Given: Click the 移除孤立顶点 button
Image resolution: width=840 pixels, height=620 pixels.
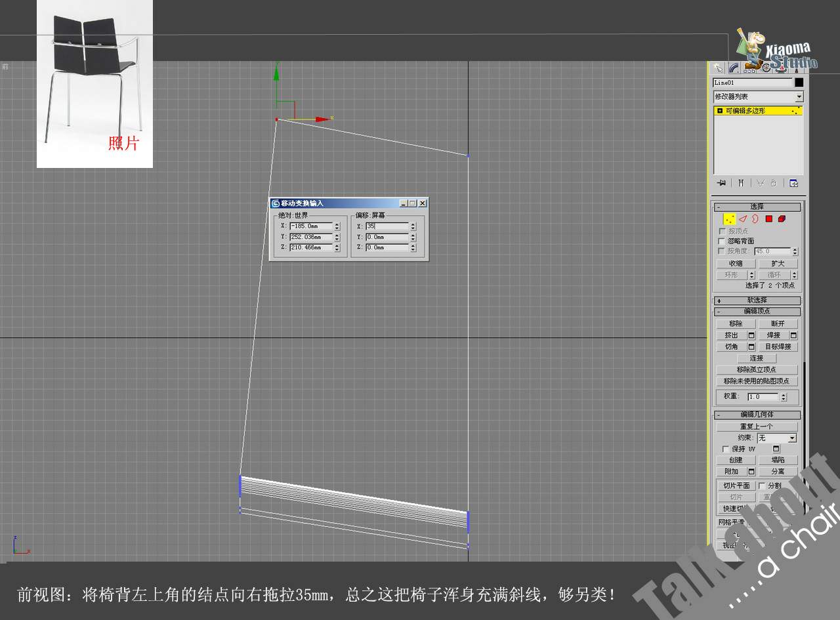Looking at the screenshot, I should pos(757,369).
